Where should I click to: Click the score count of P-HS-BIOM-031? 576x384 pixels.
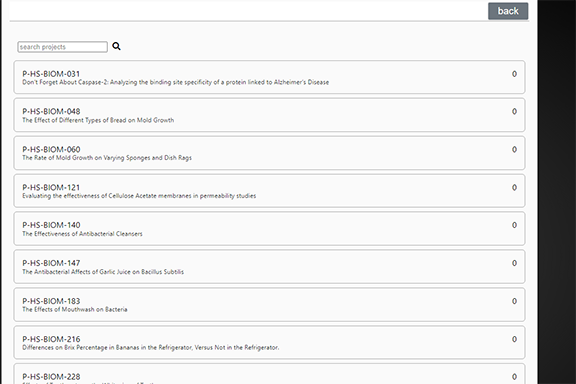pyautogui.click(x=514, y=74)
